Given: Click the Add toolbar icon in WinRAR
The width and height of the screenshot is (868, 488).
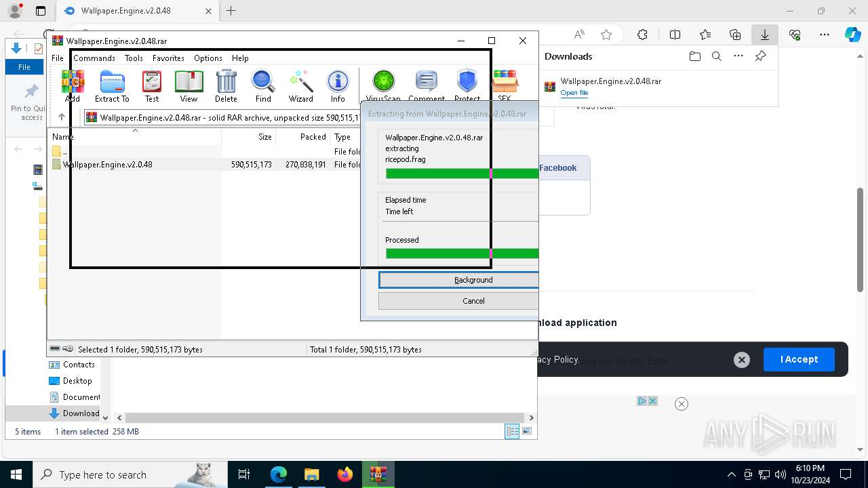Looking at the screenshot, I should 73,86.
